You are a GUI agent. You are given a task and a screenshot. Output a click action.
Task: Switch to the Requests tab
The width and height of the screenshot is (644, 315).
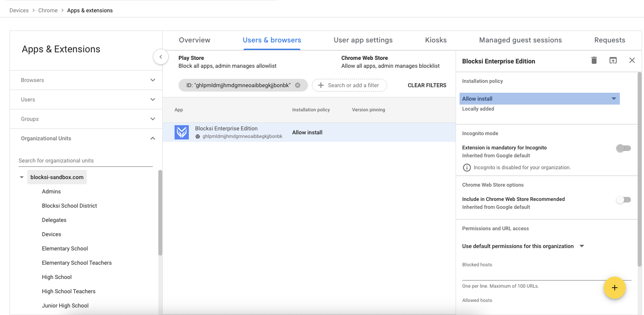[x=610, y=40]
